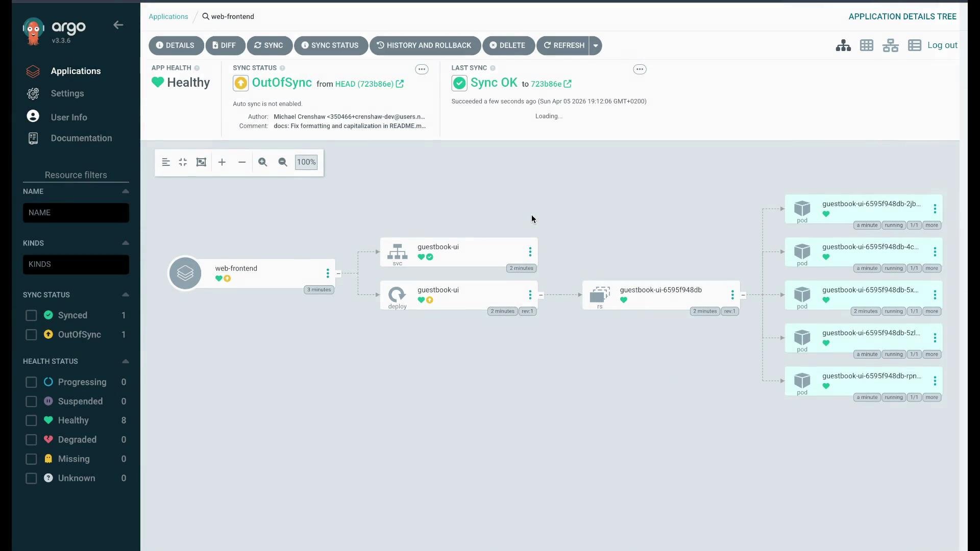Collapse the NAME filter section
The image size is (980, 551).
tap(126, 191)
